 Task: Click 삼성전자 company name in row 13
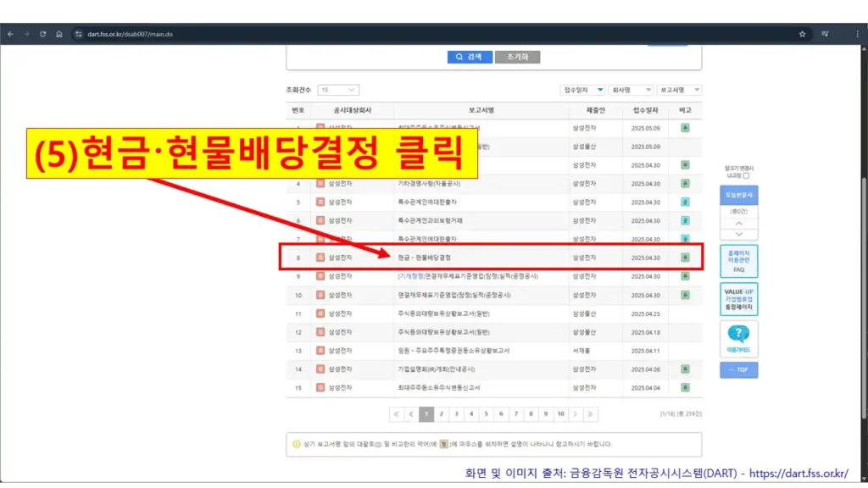point(340,351)
